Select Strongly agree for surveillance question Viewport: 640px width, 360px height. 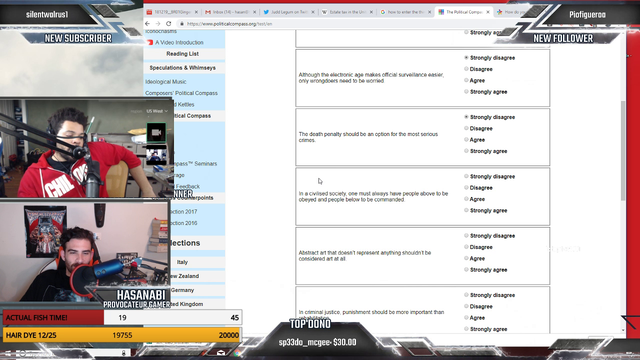pos(466,92)
